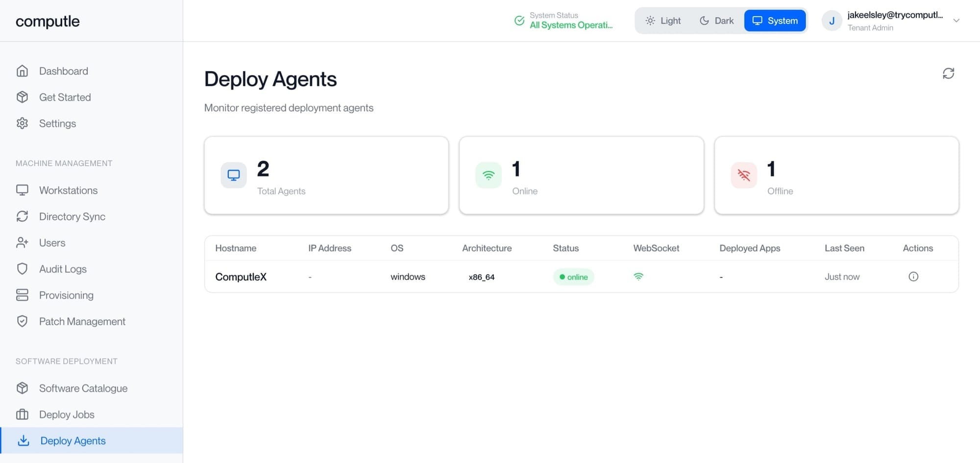Click the Deployed Apps column header

750,248
